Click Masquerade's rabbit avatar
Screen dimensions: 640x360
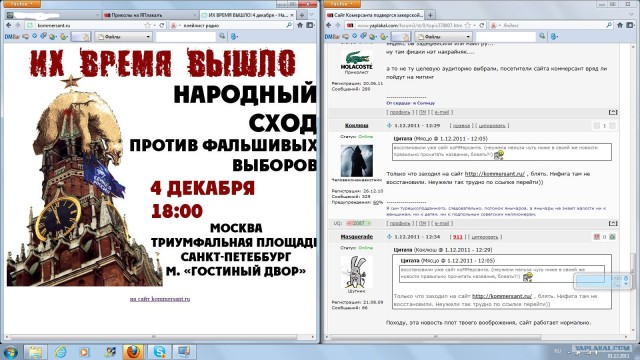click(357, 272)
